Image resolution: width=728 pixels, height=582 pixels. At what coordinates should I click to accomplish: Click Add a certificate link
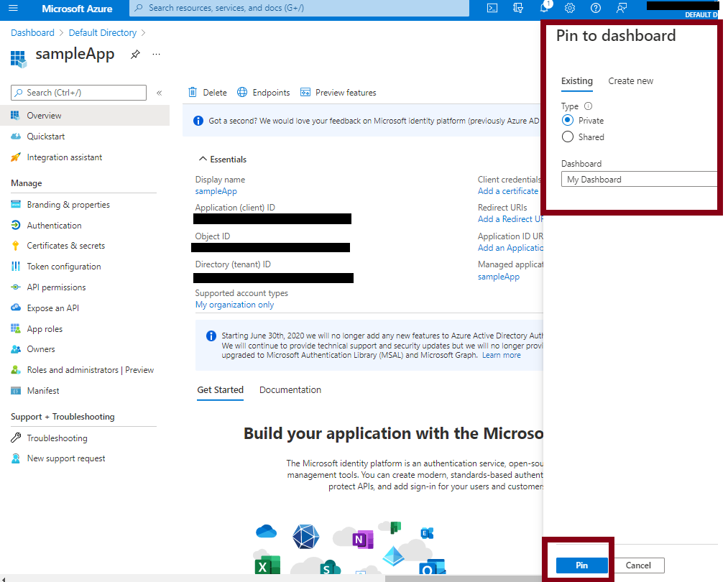(x=508, y=191)
